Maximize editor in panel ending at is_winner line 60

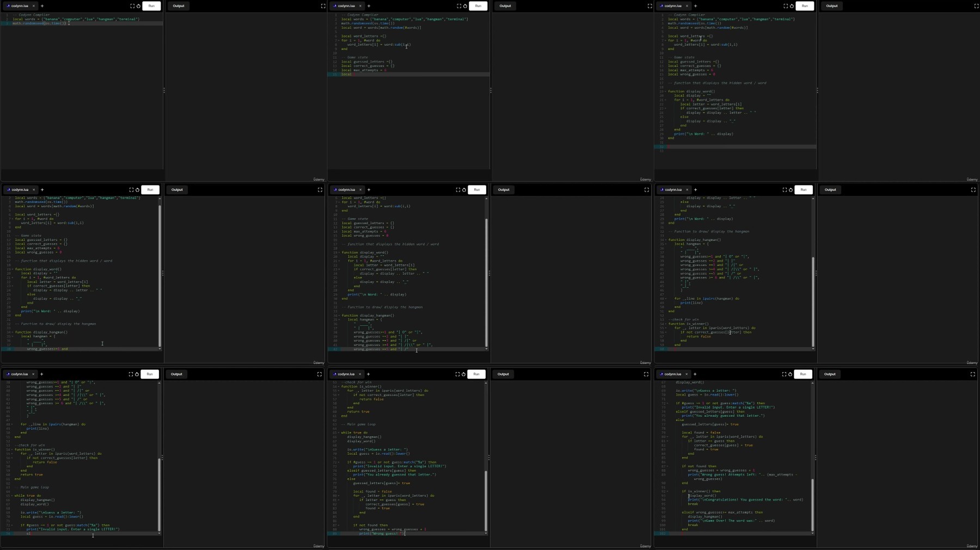pos(785,190)
